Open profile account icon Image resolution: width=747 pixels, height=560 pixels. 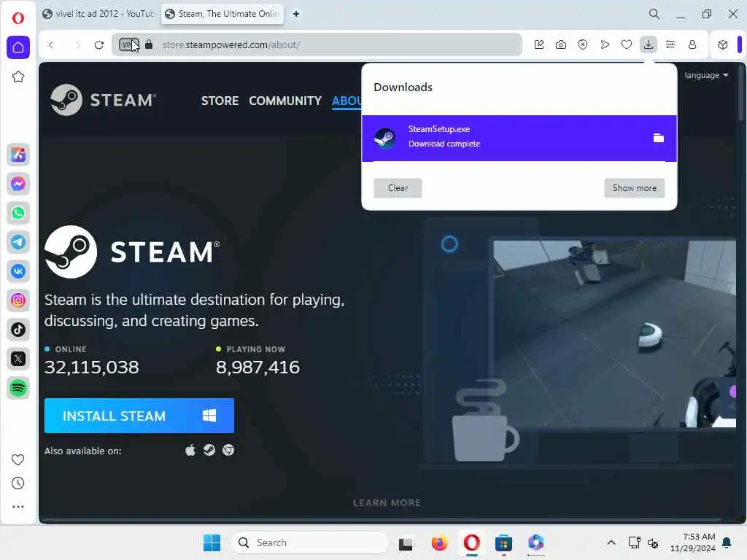pyautogui.click(x=692, y=44)
